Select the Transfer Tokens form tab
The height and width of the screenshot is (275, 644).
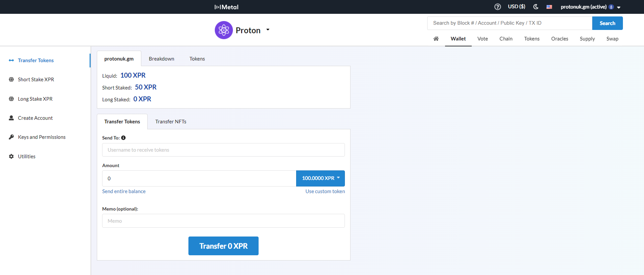point(122,122)
